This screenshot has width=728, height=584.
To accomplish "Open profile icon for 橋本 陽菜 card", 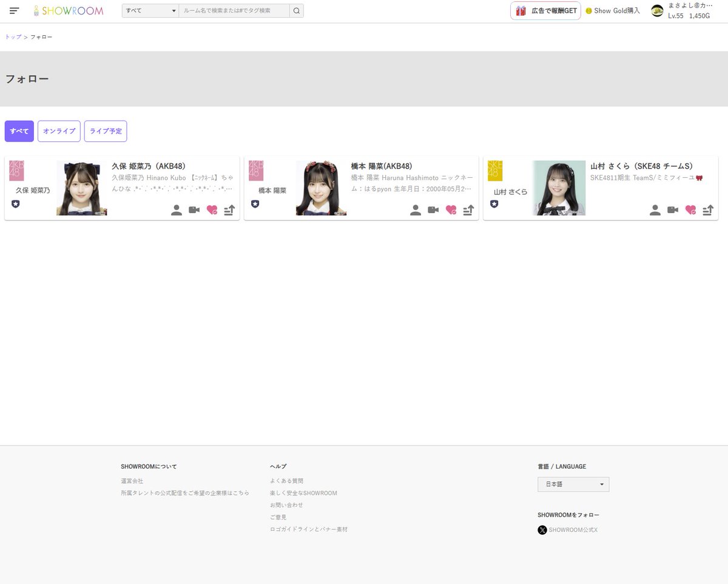I will pyautogui.click(x=416, y=210).
